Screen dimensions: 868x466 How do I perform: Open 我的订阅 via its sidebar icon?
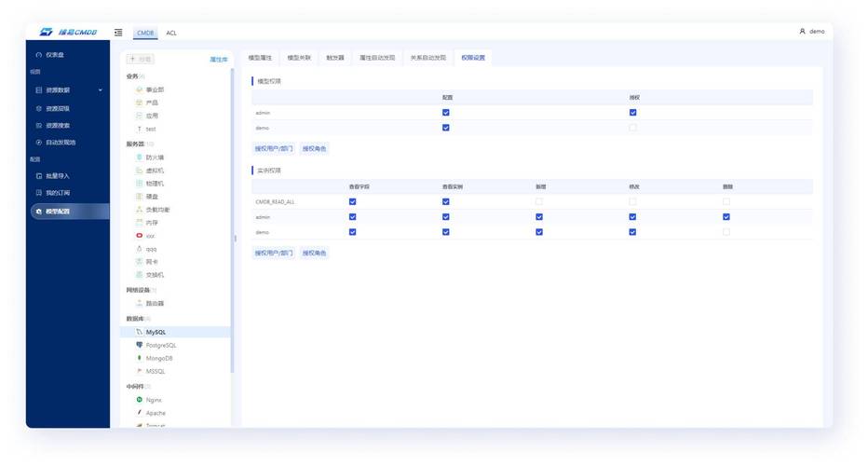(39, 193)
